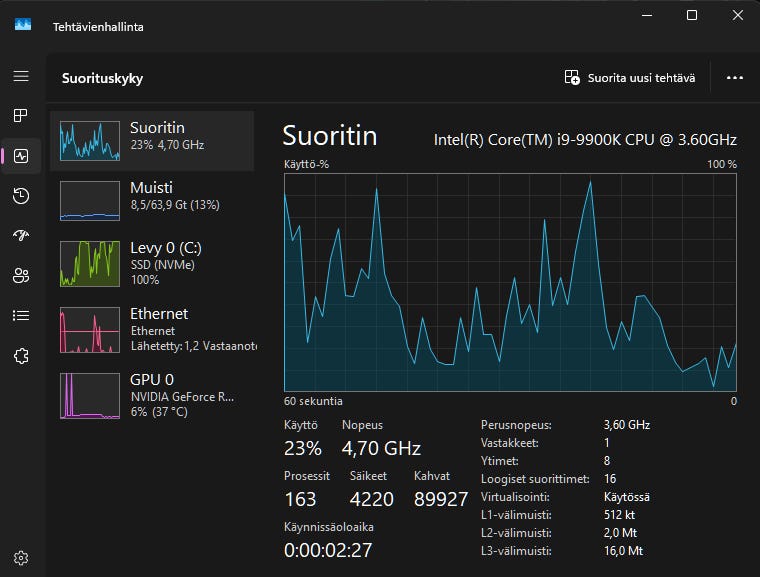Select Muisti in the performance list
Screen dimensions: 760x577
152,200
